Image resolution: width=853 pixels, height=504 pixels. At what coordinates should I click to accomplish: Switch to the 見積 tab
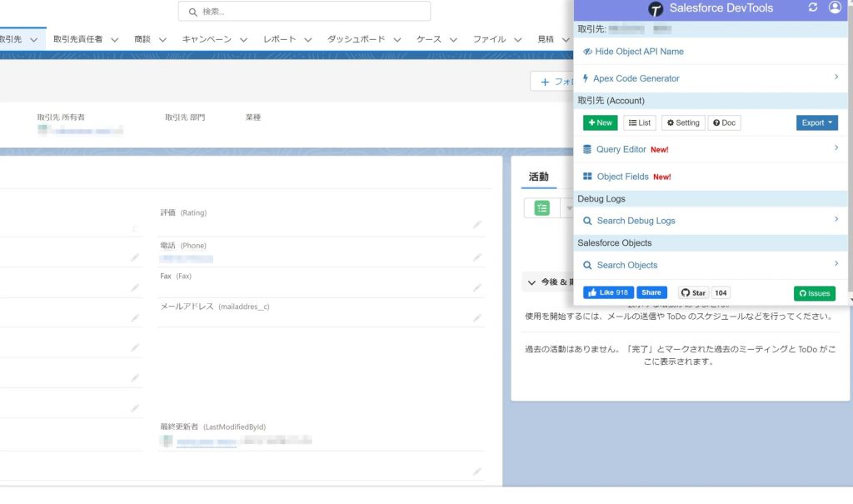(x=546, y=39)
